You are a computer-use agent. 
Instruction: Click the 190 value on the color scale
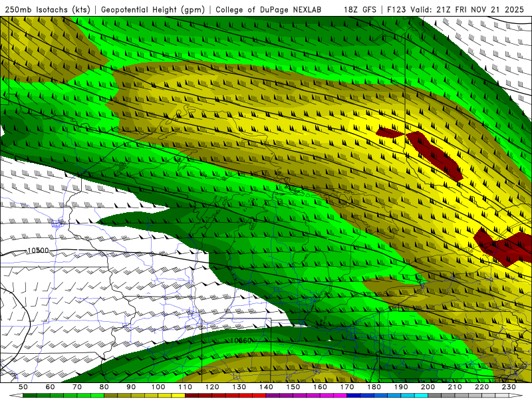coord(401,387)
